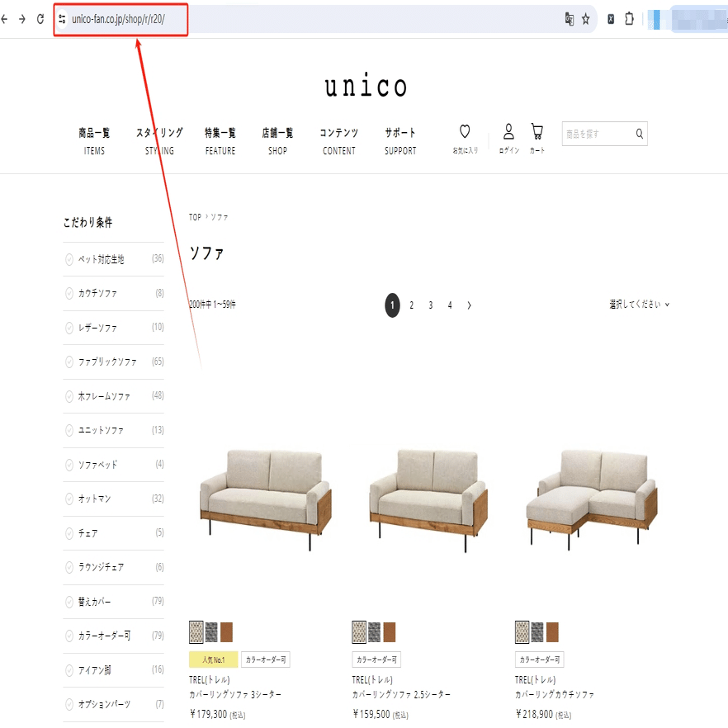Click the translate page icon
This screenshot has width=728, height=728.
[x=570, y=19]
